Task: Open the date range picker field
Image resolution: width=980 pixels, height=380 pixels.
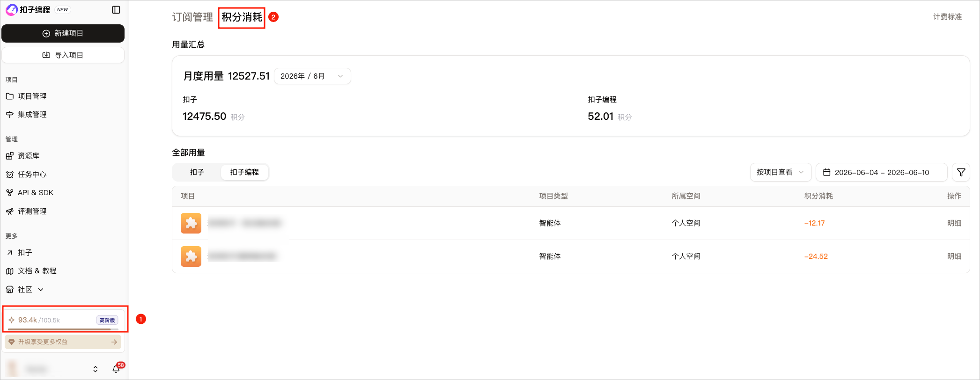Action: pos(881,172)
